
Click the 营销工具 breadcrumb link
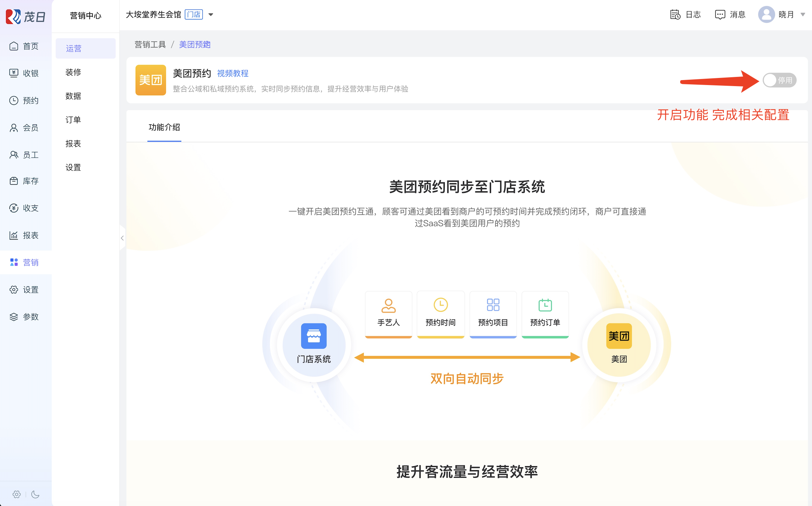point(150,45)
